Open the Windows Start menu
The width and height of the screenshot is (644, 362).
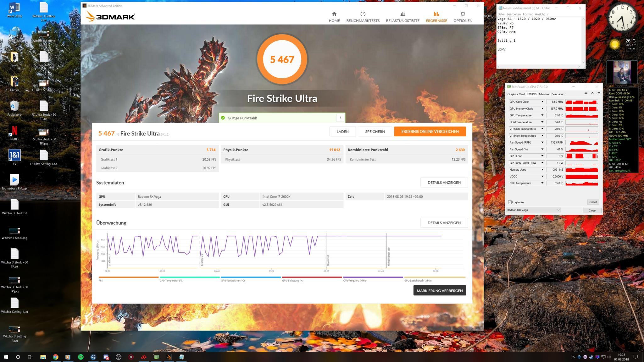click(x=6, y=357)
